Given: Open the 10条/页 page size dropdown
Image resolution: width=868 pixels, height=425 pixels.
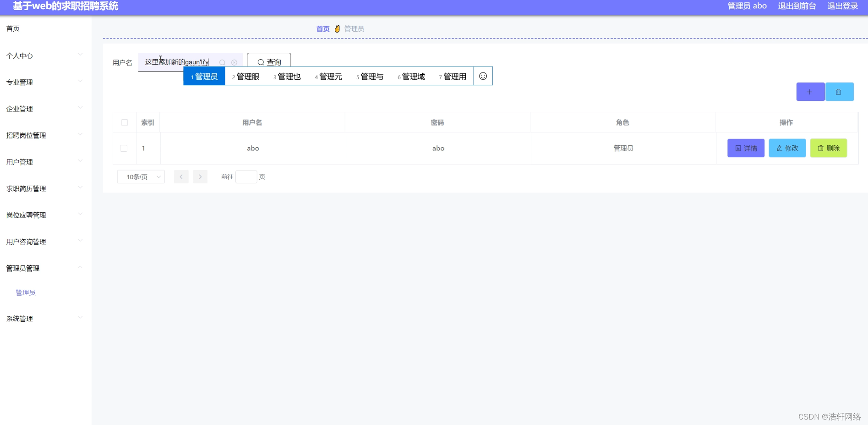Looking at the screenshot, I should 141,177.
